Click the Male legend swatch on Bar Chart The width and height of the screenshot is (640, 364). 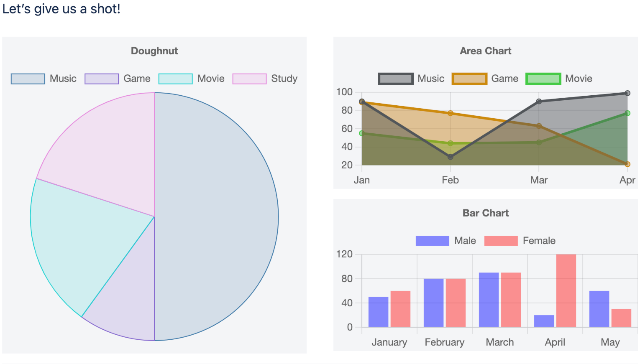[x=433, y=241]
